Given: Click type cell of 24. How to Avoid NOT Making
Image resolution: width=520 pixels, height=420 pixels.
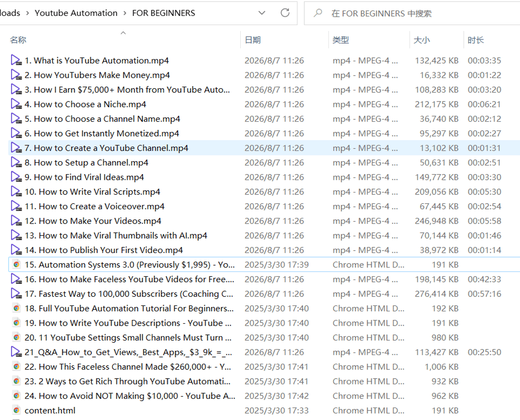Looking at the screenshot, I should (368, 396).
